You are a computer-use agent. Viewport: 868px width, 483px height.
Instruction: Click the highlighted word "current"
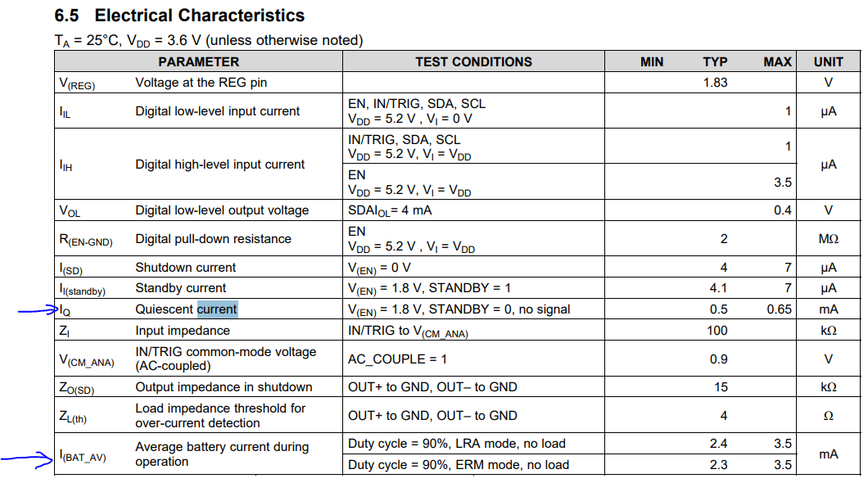click(x=217, y=309)
